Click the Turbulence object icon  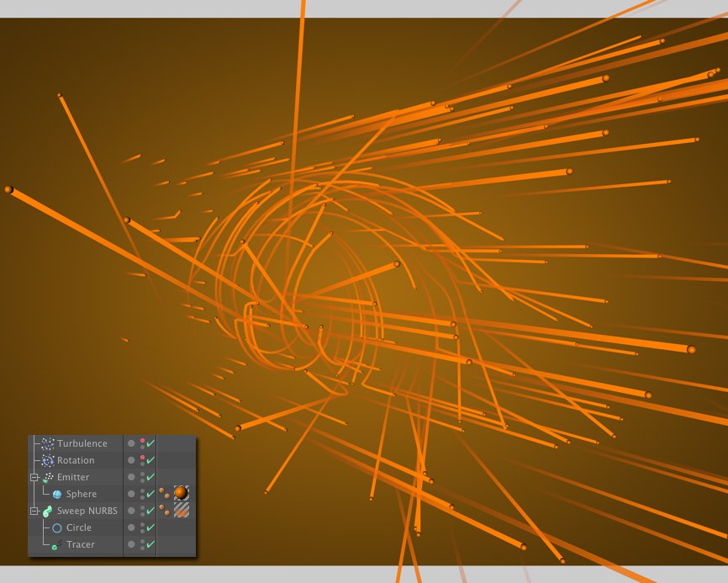48,443
